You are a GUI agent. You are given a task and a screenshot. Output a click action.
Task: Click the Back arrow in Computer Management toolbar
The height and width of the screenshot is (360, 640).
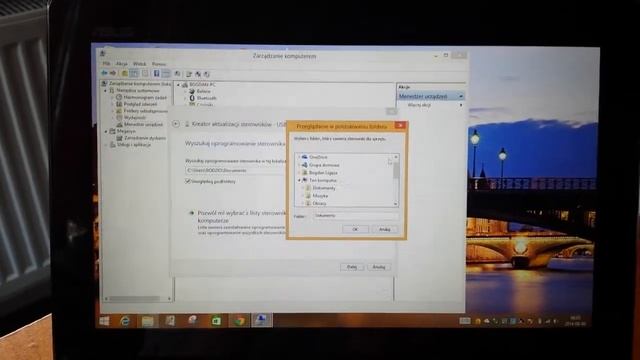click(104, 73)
